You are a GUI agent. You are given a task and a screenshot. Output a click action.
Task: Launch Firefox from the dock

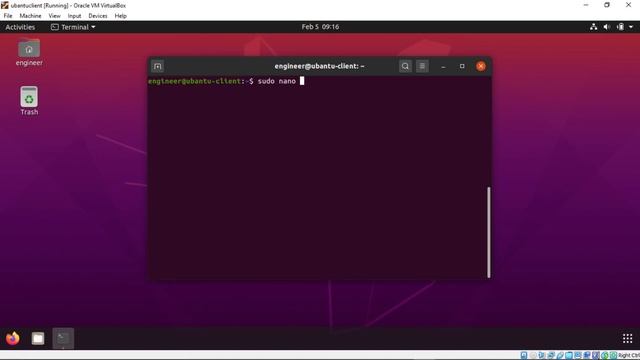[13, 338]
